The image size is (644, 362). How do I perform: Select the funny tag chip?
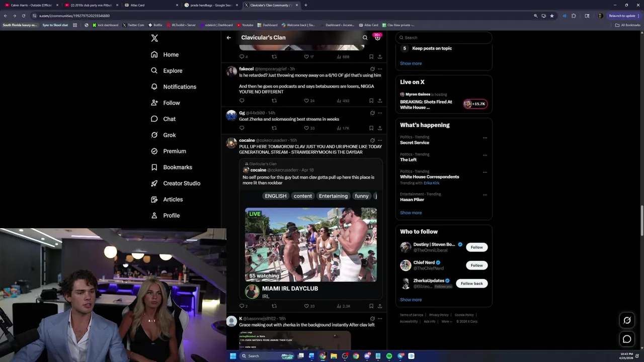click(x=361, y=196)
